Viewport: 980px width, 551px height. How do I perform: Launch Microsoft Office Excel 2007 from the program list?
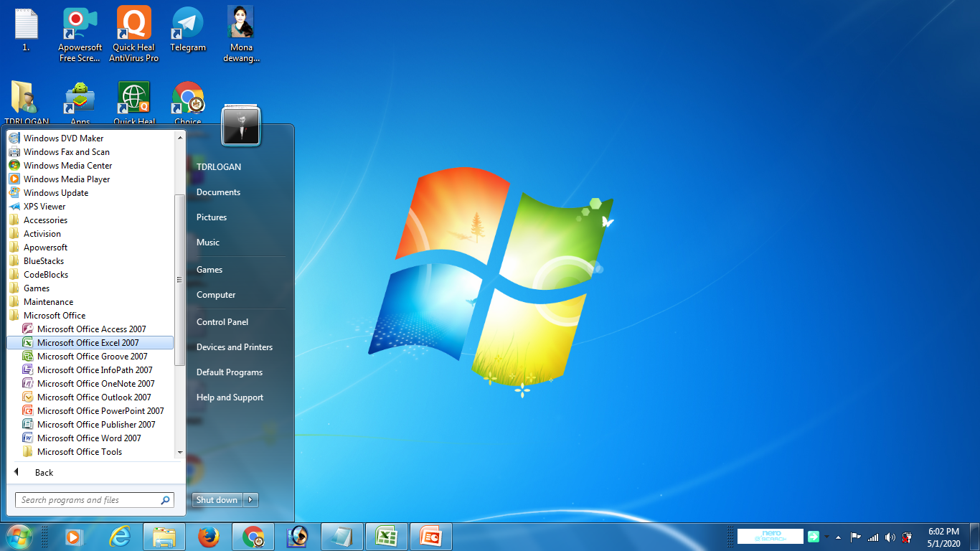click(x=90, y=343)
